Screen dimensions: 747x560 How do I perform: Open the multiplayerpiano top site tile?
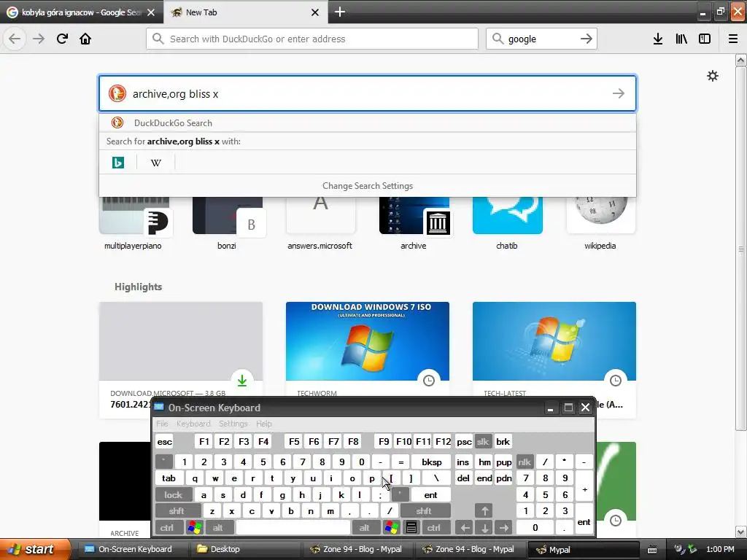[133, 222]
